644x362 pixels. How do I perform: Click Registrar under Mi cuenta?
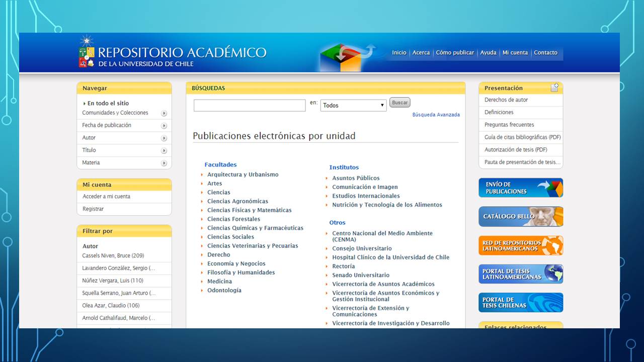(x=93, y=209)
